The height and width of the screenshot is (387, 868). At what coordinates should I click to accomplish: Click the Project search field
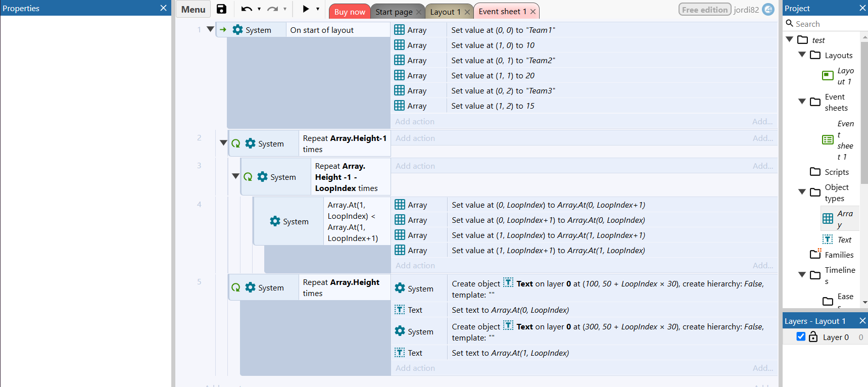click(x=826, y=24)
